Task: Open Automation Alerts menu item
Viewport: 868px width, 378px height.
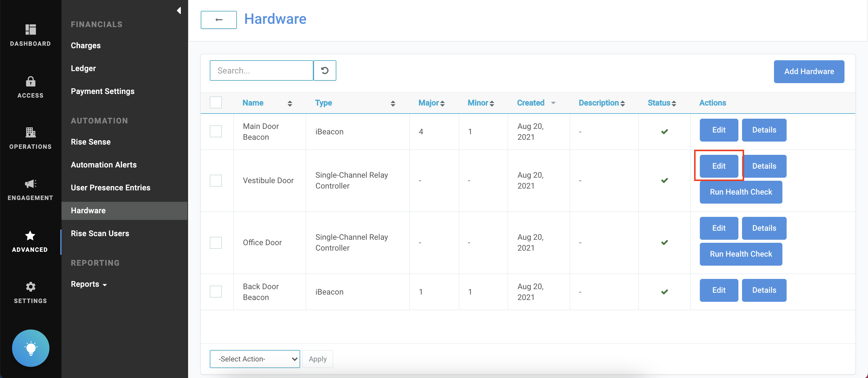Action: click(103, 164)
